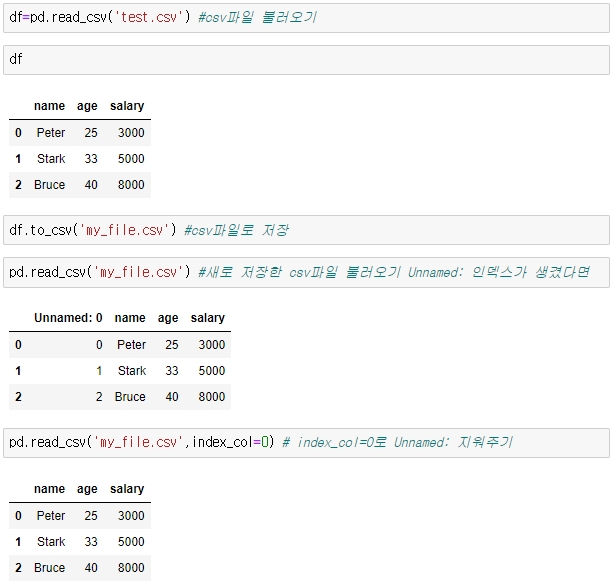Click 'Stark' in the Unnamed: 0 table
Screen dimensions: 614x586
point(132,371)
